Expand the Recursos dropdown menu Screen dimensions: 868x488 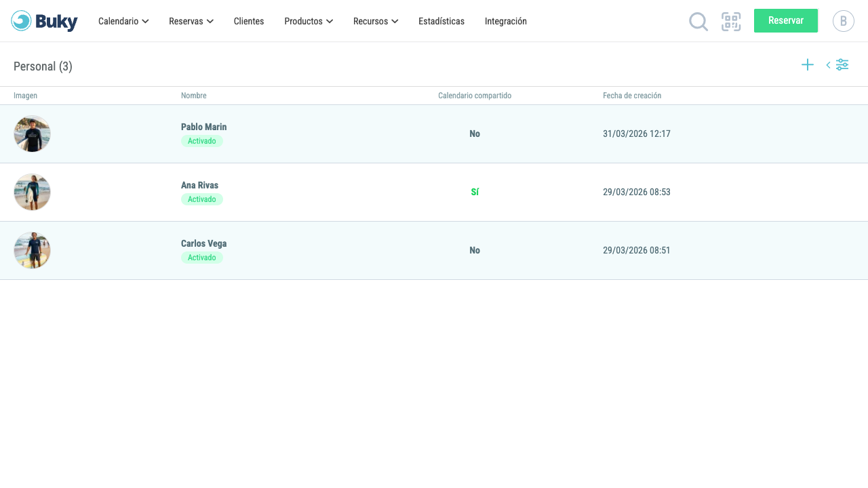click(376, 21)
